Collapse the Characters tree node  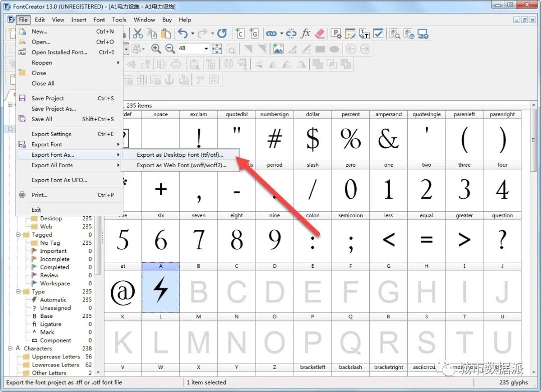click(11, 348)
